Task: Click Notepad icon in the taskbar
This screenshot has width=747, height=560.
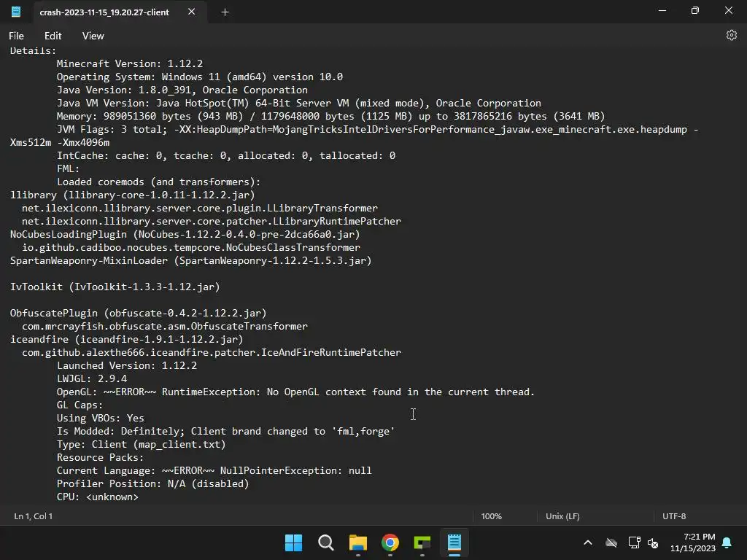Action: pos(454,542)
